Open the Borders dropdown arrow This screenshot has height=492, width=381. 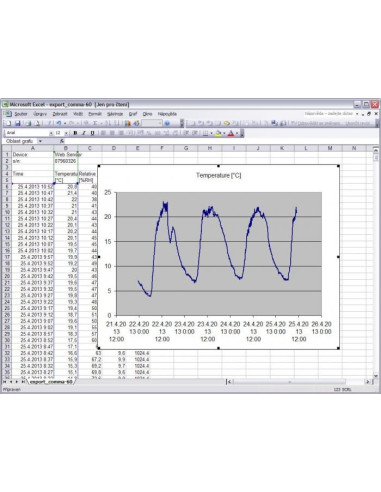211,133
